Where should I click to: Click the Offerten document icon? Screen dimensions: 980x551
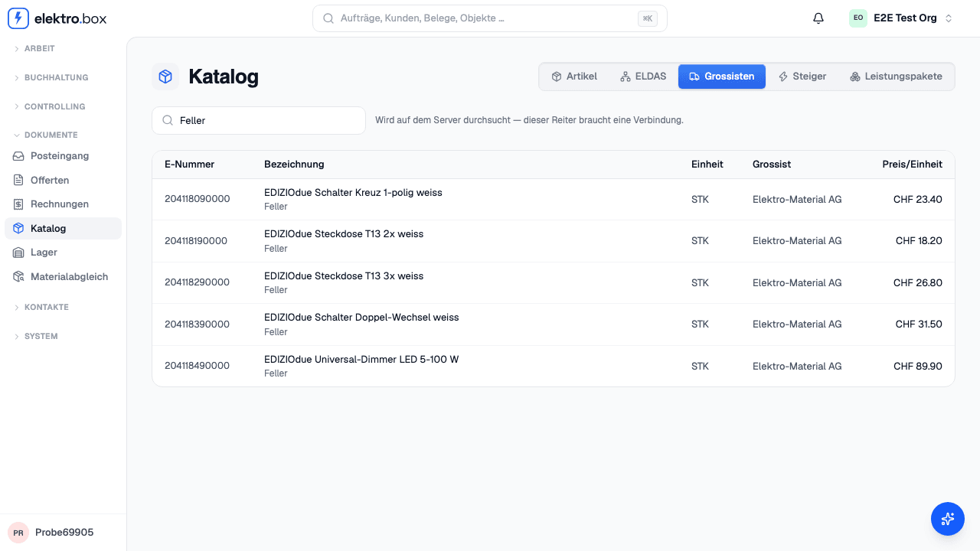18,181
